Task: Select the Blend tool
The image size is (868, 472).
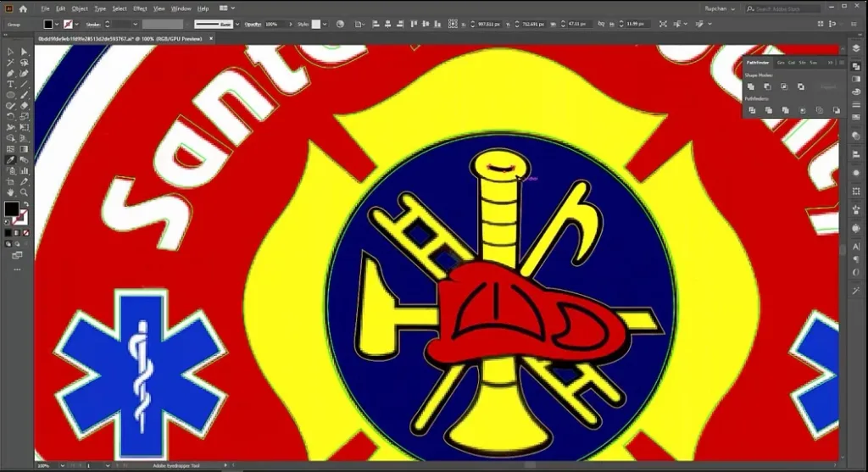Action: click(24, 160)
